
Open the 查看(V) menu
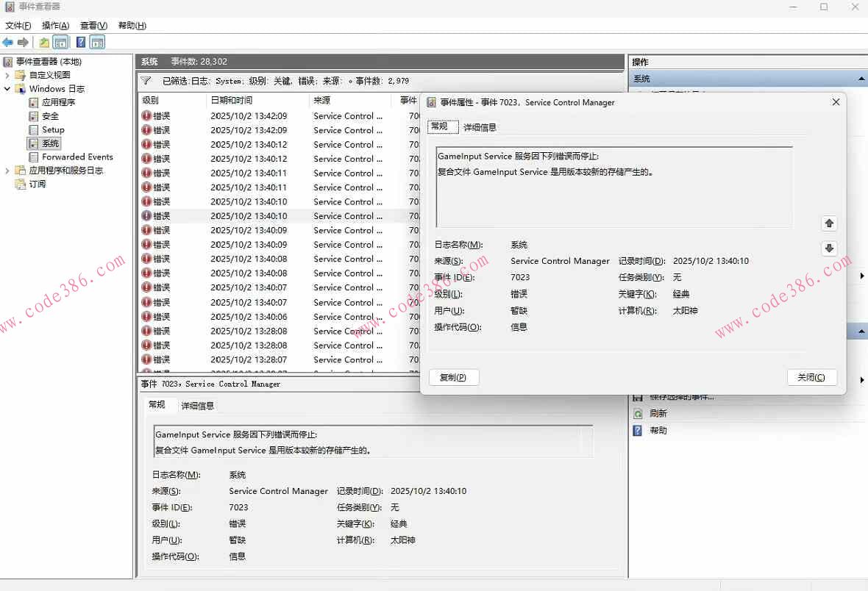(x=93, y=26)
